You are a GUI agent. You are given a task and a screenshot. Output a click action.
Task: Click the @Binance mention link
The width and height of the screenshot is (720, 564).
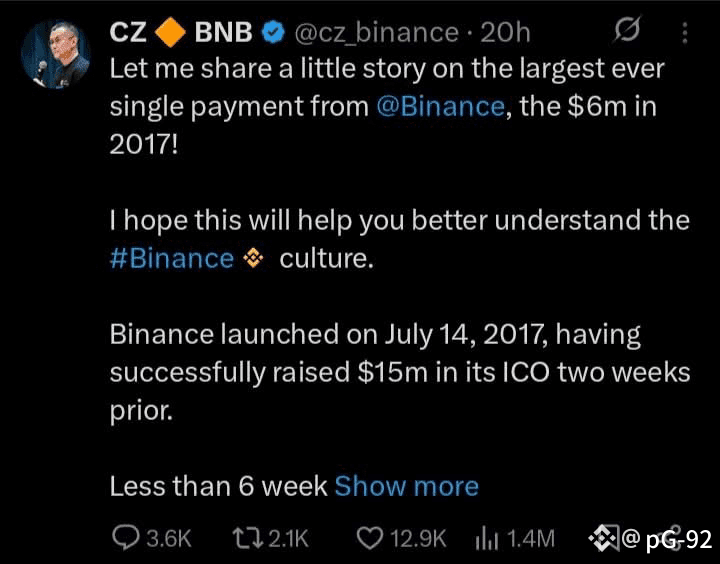point(441,106)
